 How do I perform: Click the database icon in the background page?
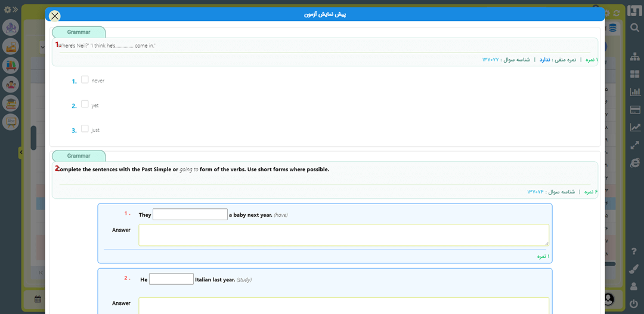[612, 28]
